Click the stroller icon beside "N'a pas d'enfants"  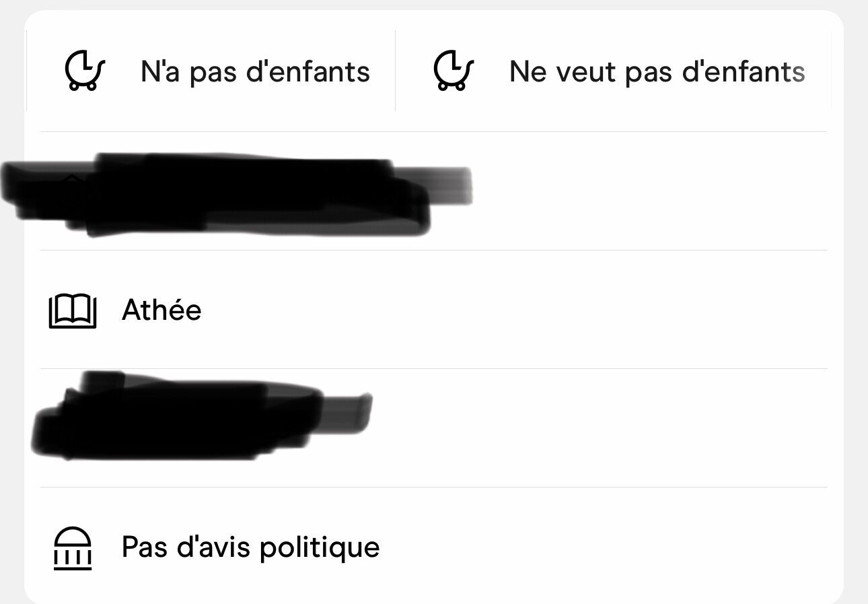85,71
